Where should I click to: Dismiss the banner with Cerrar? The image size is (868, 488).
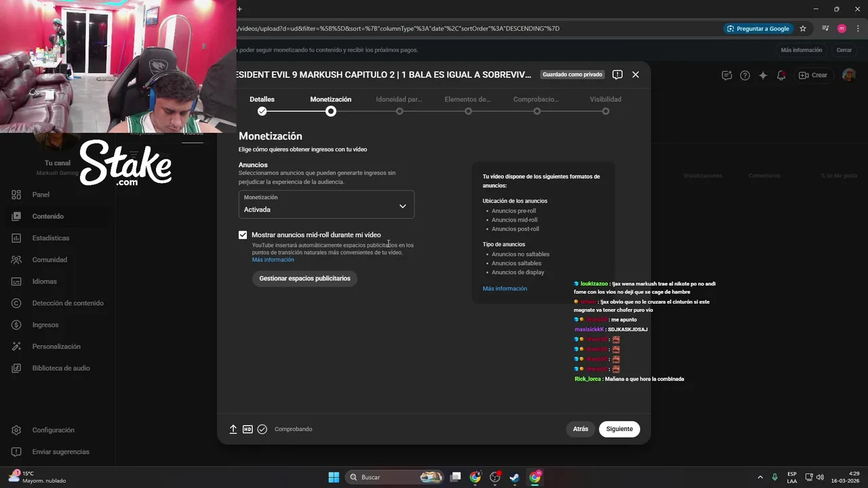[x=844, y=50]
